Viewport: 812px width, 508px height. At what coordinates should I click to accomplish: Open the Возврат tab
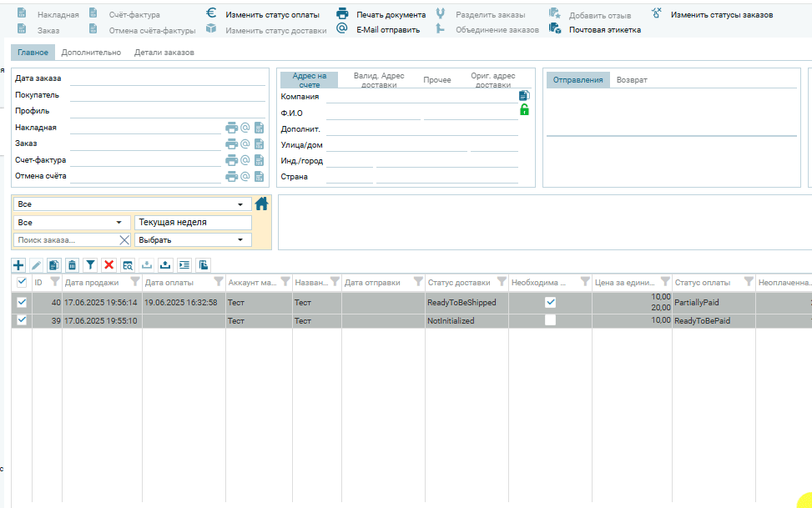pos(632,80)
